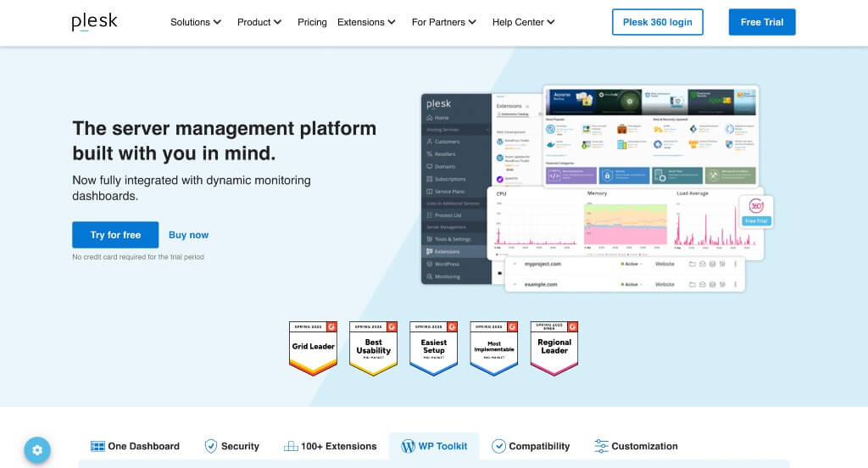The height and width of the screenshot is (468, 868).
Task: Follow the Buy now link
Action: (189, 235)
